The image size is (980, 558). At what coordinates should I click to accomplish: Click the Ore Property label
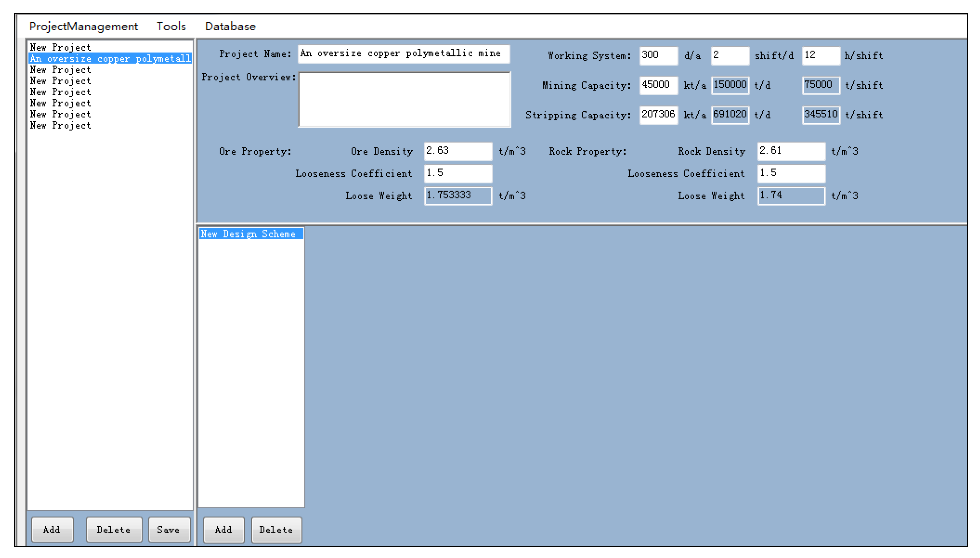pyautogui.click(x=255, y=152)
